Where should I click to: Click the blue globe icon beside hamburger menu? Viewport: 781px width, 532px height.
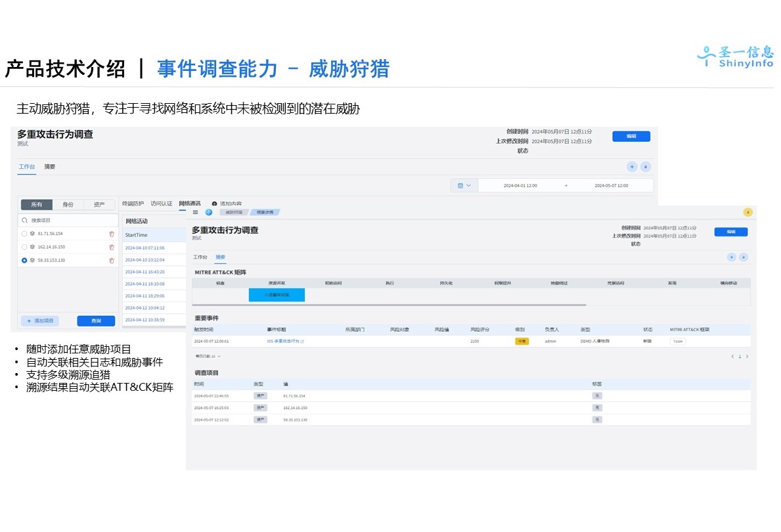pyautogui.click(x=209, y=212)
